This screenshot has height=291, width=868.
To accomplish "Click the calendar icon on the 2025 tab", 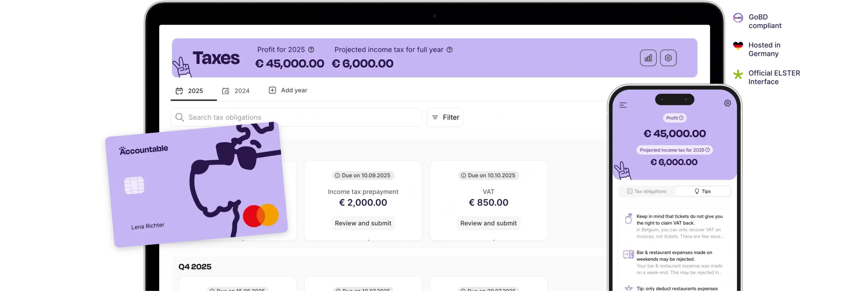I will pyautogui.click(x=179, y=91).
